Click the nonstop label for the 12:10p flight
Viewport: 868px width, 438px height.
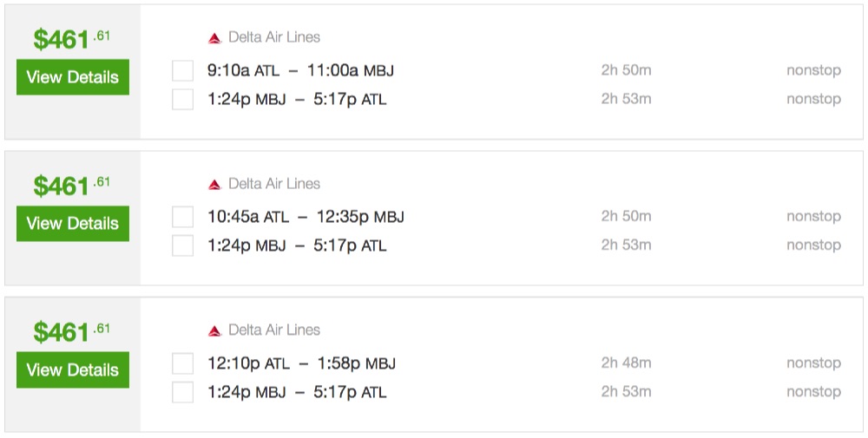(x=813, y=363)
